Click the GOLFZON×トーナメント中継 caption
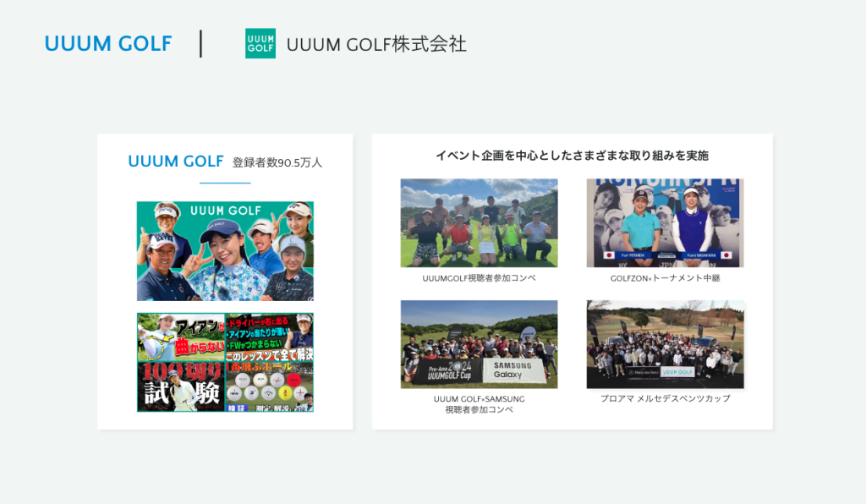The image size is (866, 504). [665, 277]
